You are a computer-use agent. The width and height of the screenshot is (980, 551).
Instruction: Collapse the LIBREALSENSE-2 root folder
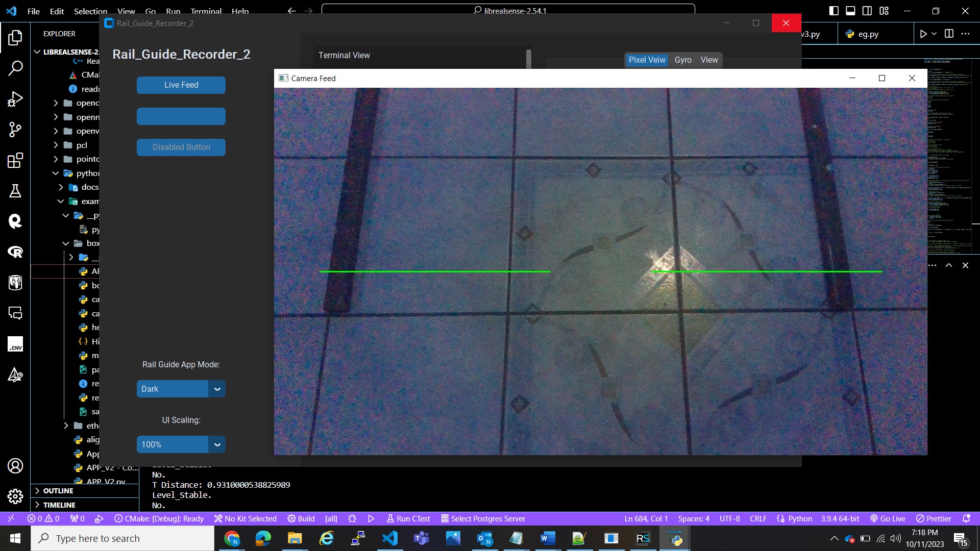(66, 52)
